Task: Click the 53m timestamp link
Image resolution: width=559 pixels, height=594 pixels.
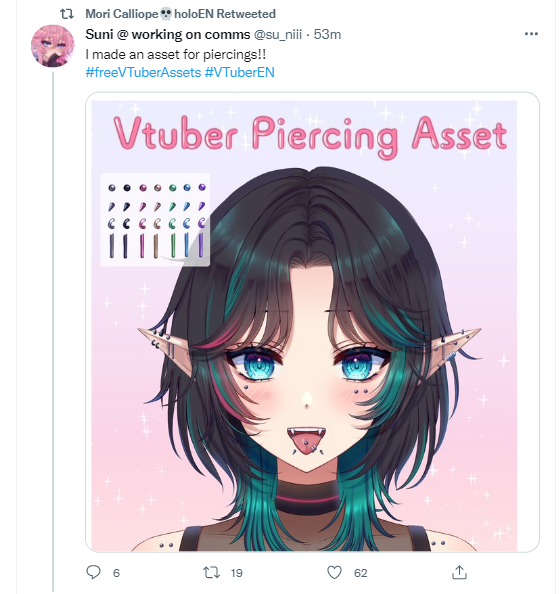Action: [327, 34]
